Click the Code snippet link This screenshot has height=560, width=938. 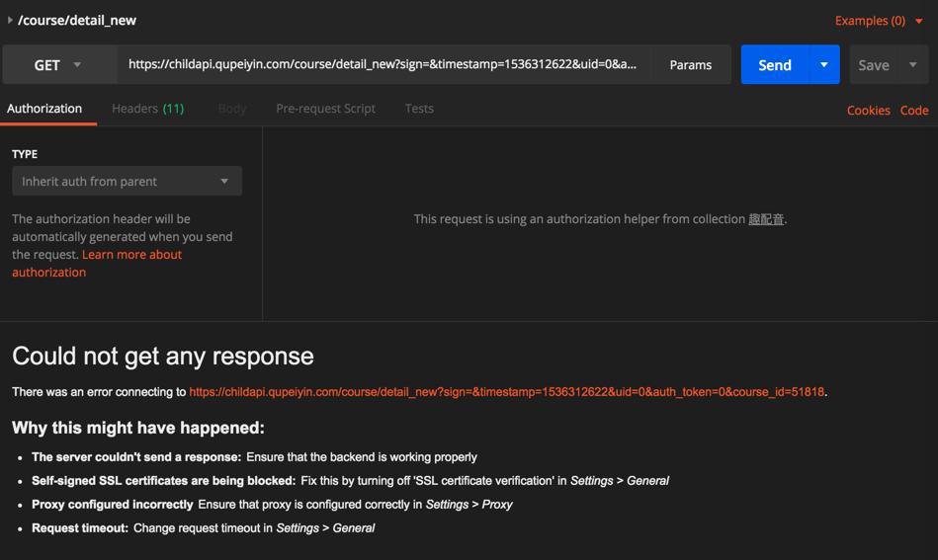[913, 110]
